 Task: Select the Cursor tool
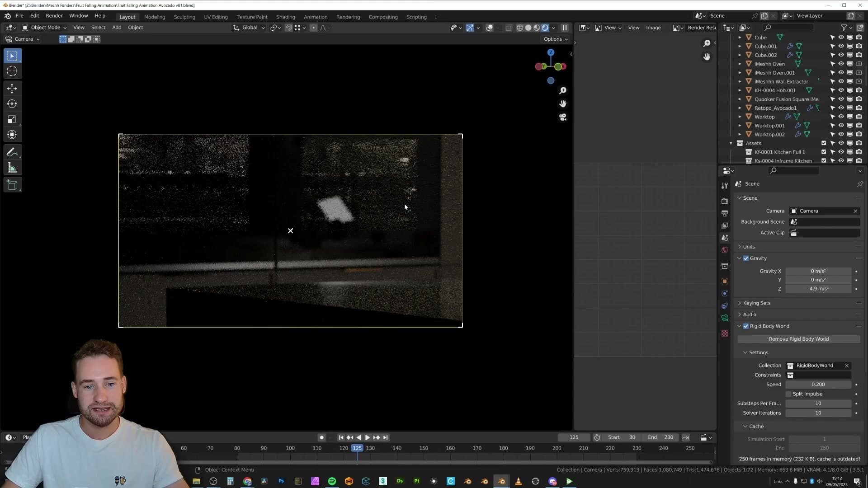(12, 71)
